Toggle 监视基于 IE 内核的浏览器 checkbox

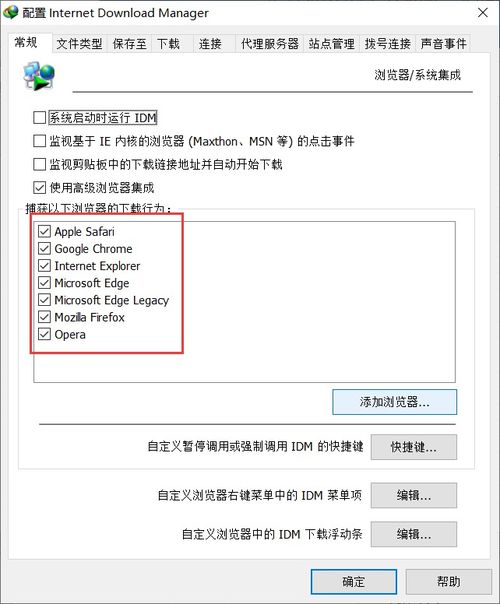click(39, 141)
